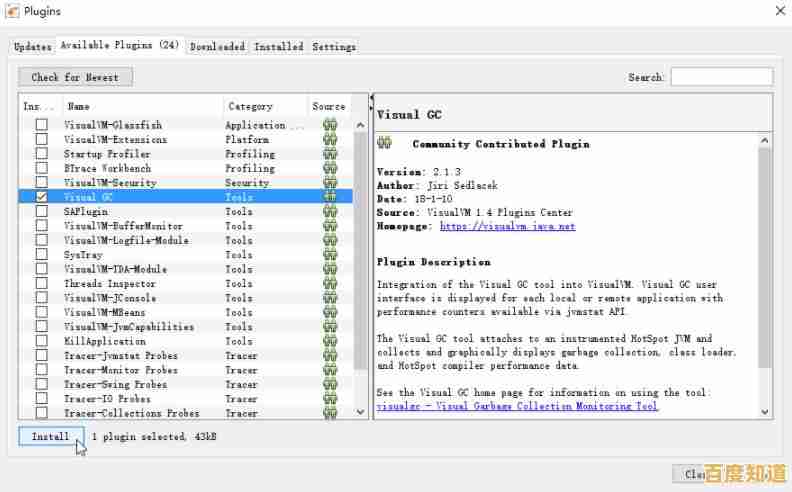Switch to the Installed tab
This screenshot has width=792, height=492.
point(278,46)
